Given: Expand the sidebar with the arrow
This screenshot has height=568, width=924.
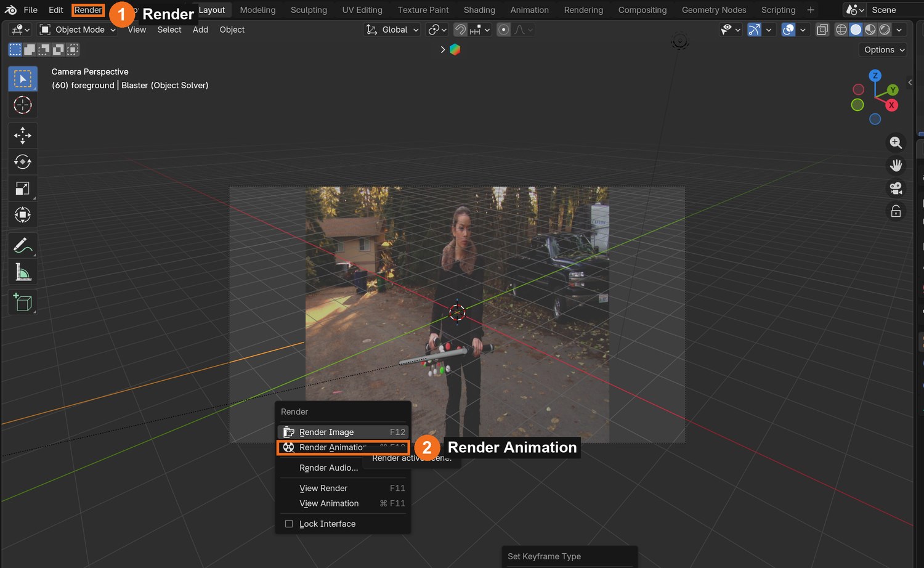Looking at the screenshot, I should pyautogui.click(x=910, y=82).
